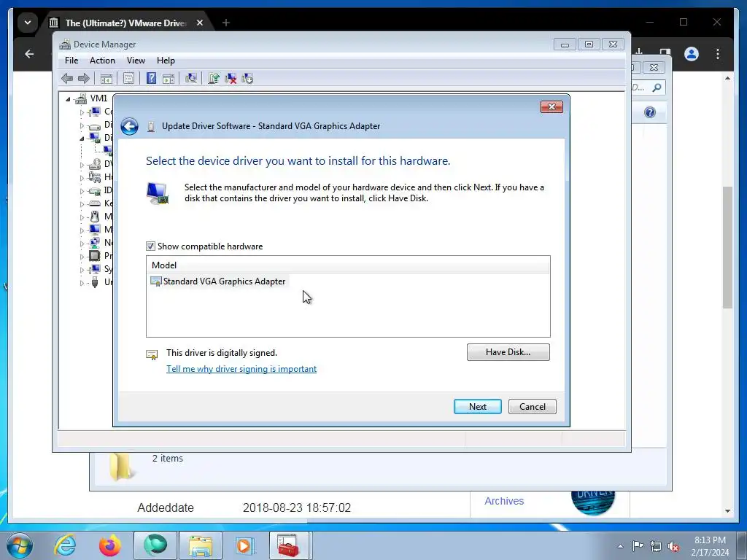747x560 pixels.
Task: Open the File menu in Device Manager
Action: coord(71,61)
